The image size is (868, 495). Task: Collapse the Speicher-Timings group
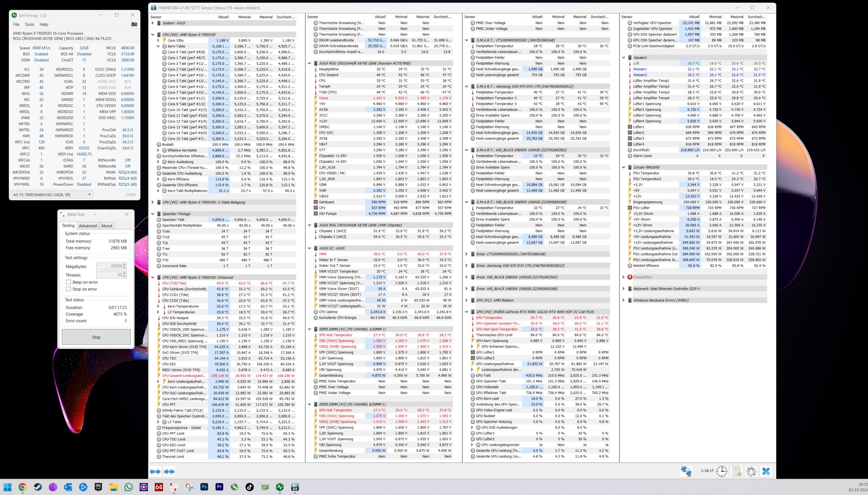153,214
